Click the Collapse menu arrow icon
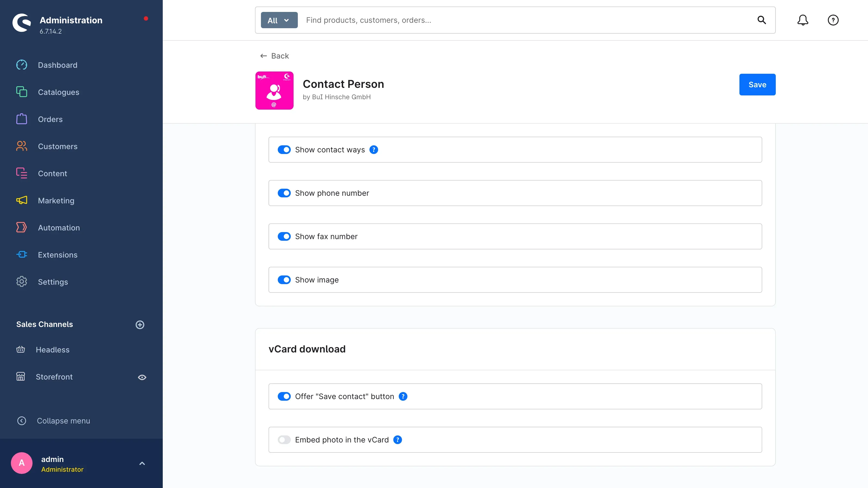This screenshot has width=868, height=488. click(22, 421)
